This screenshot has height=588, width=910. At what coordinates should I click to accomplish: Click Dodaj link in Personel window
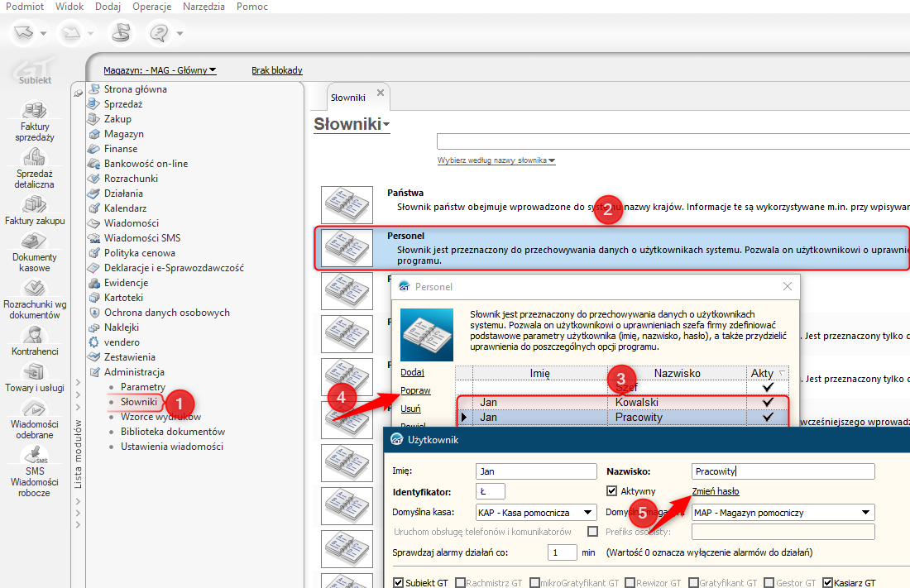[x=412, y=372]
